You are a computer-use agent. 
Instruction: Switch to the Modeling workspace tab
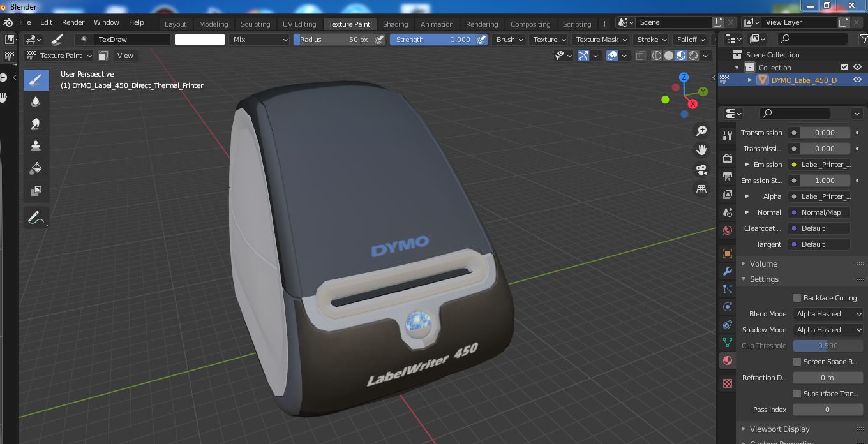click(x=213, y=24)
